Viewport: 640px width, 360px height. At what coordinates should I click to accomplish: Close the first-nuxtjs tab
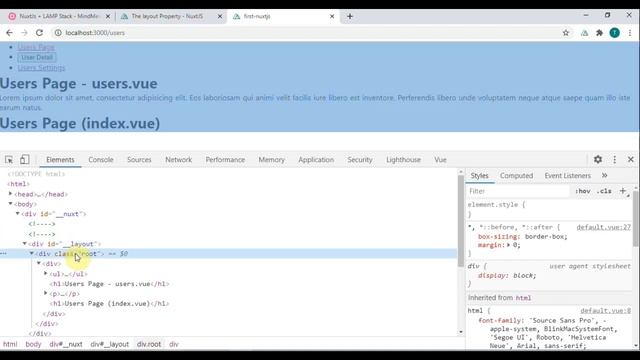[x=332, y=16]
